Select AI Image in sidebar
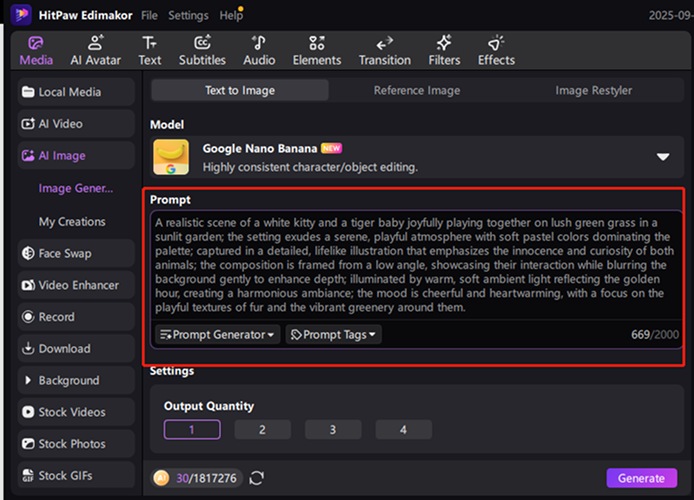Screen dimensions: 694x500 (76, 156)
